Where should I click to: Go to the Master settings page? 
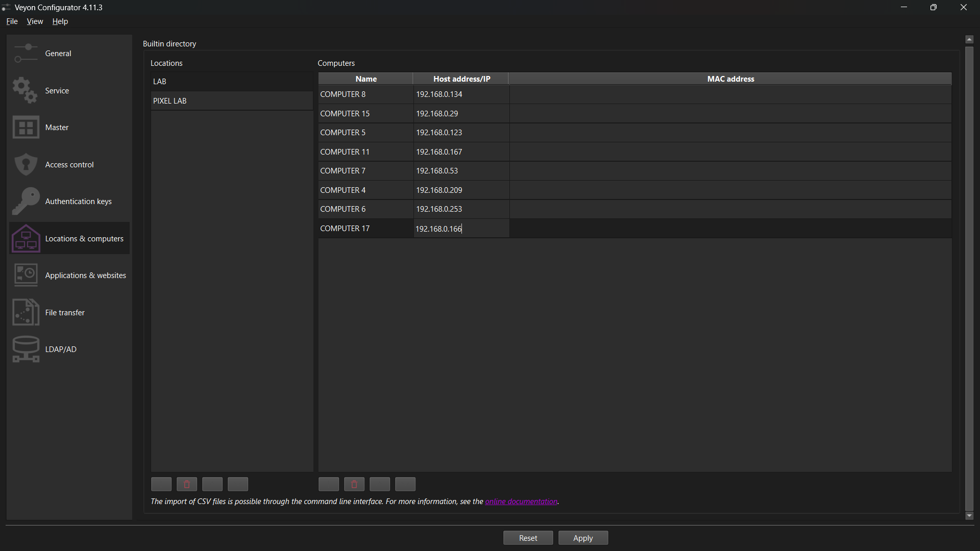click(x=69, y=128)
